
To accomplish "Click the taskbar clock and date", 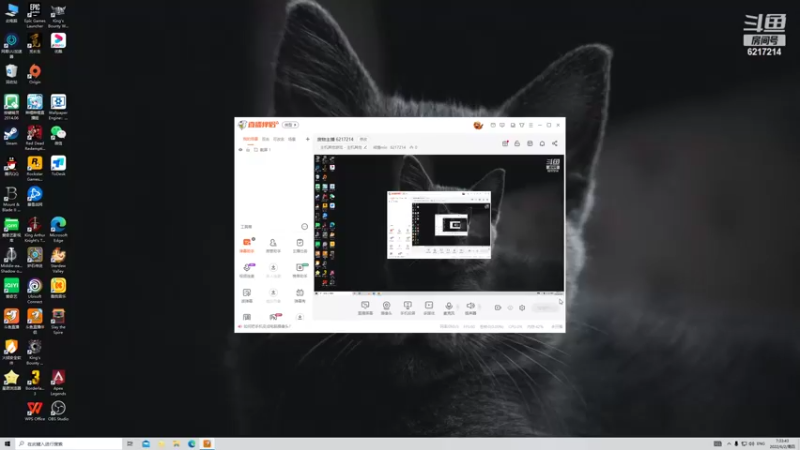I will (782, 444).
